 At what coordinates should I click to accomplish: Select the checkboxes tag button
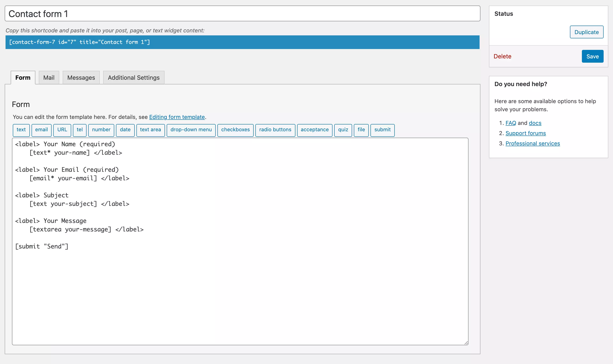(x=235, y=130)
